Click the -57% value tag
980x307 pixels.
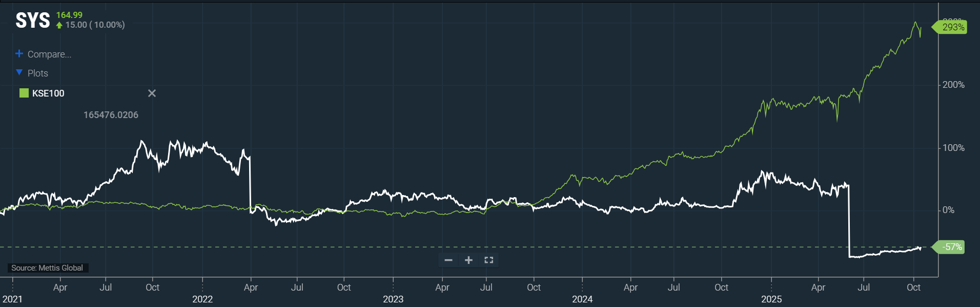(951, 247)
